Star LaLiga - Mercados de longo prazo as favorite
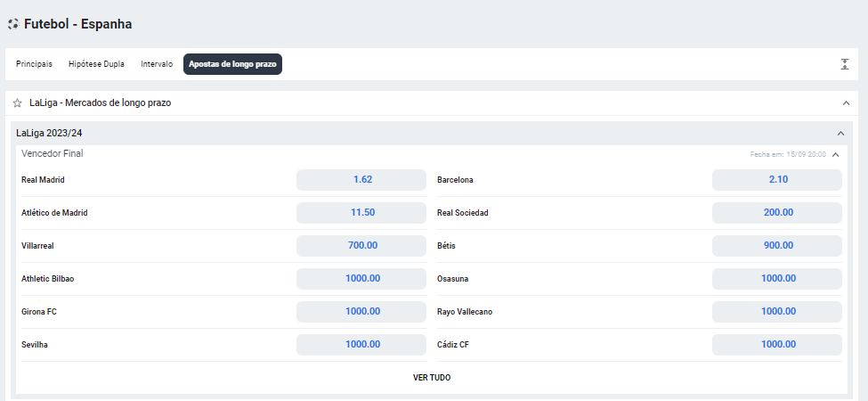Screen dimensions: 868x401 pyautogui.click(x=17, y=103)
